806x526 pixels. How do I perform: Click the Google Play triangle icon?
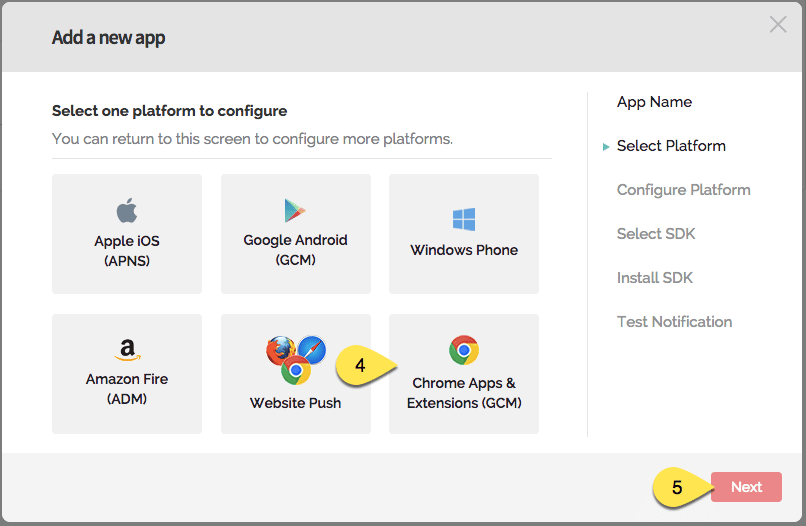[295, 211]
